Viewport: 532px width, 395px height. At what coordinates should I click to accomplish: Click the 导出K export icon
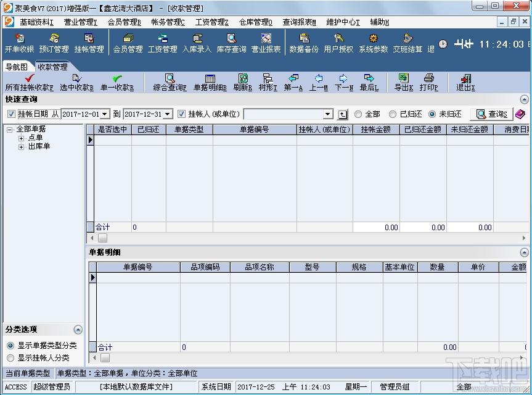(x=403, y=78)
